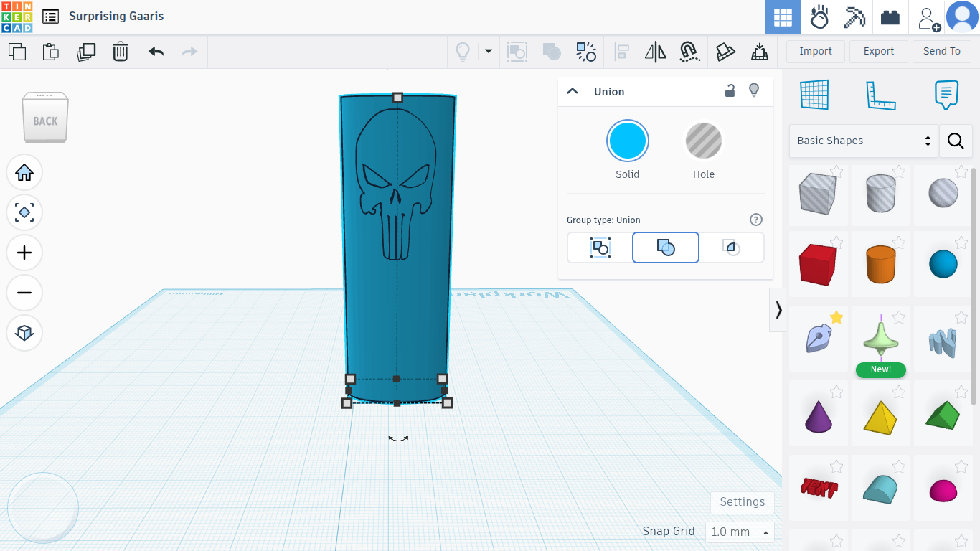Image resolution: width=980 pixels, height=551 pixels.
Task: Click the Home view button
Action: click(24, 172)
